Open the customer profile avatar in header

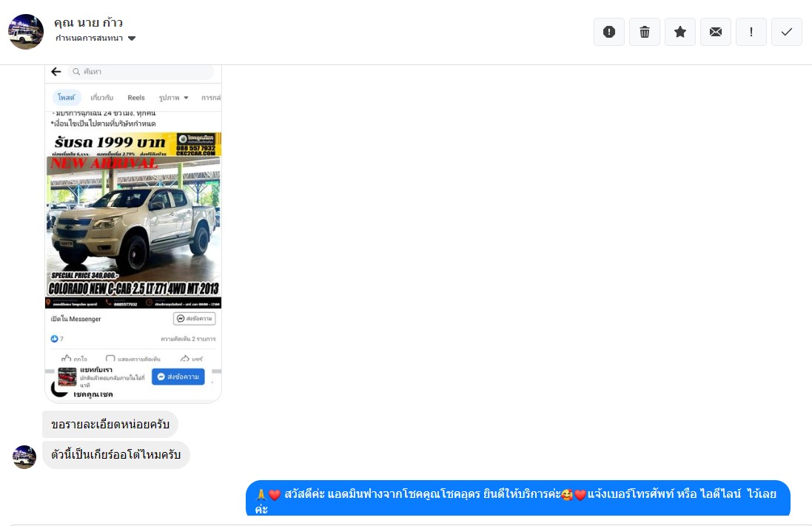[26, 32]
